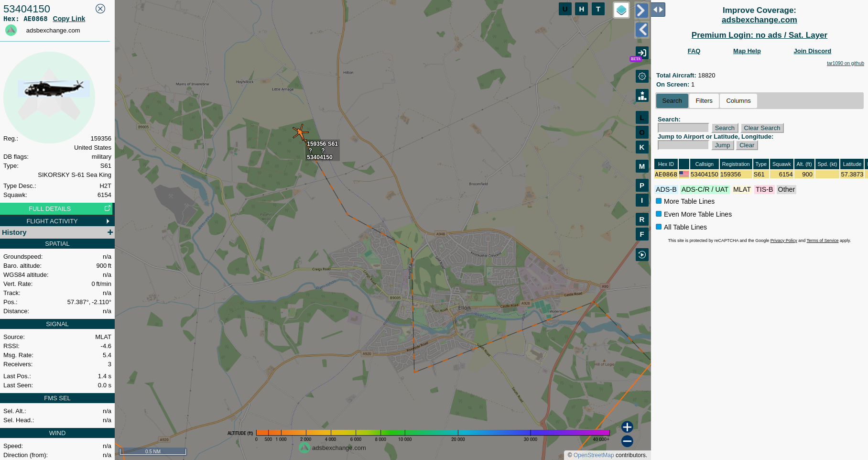Viewport: 868px width, 460px height.
Task: Click the replay playback icon
Action: pyautogui.click(x=642, y=254)
